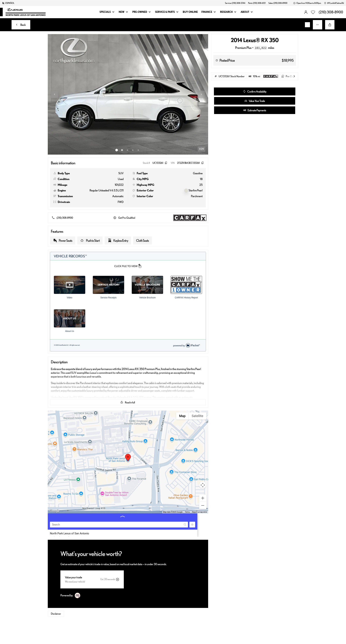Expand the Service & Parts menu
The width and height of the screenshot is (346, 644).
[x=167, y=12]
